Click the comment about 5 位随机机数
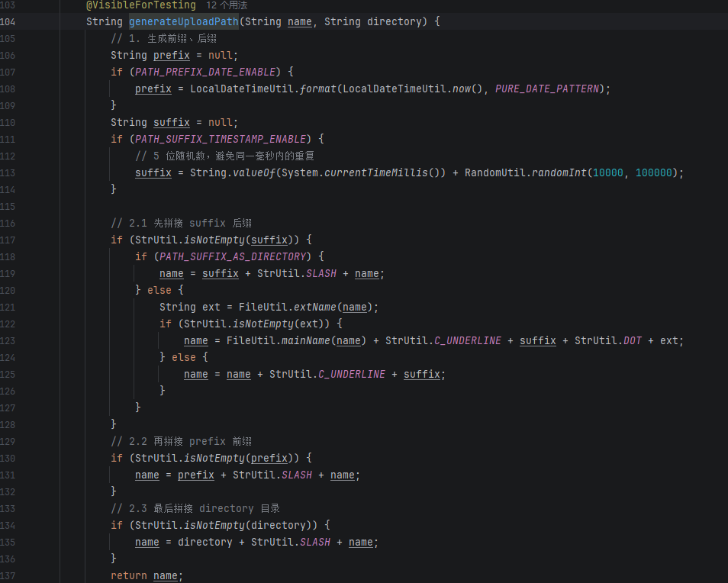The height and width of the screenshot is (583, 728). click(224, 156)
